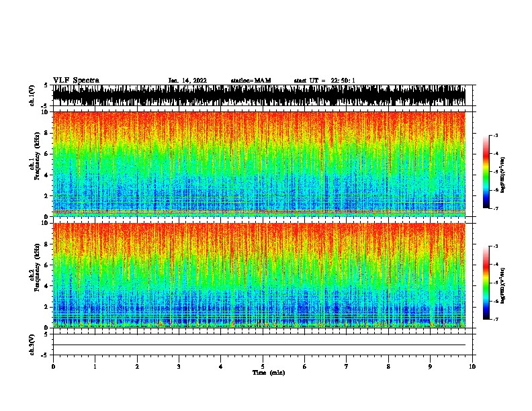Click tick label "8" on the Time axis

[x=388, y=367]
